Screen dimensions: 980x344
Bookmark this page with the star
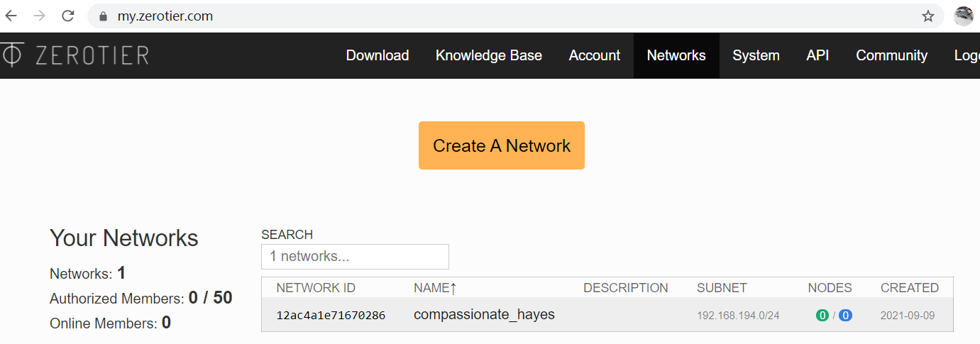click(x=928, y=16)
